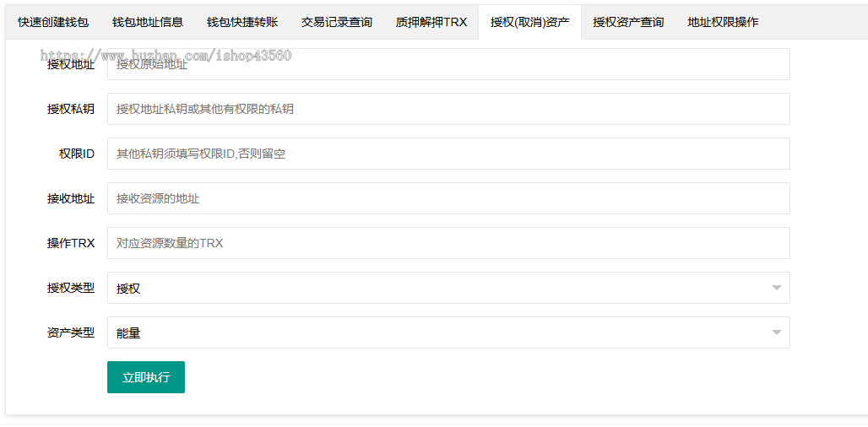Go to the 钱包快捷转账 tab
The image size is (868, 427).
(x=242, y=22)
